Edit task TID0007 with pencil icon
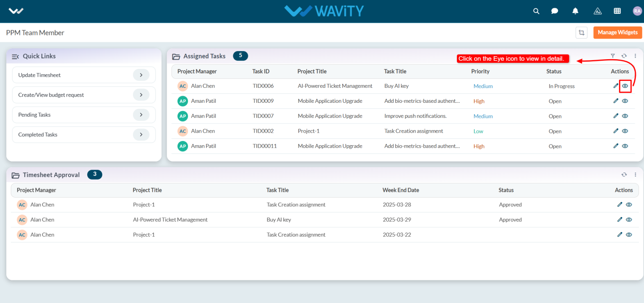 (615, 116)
